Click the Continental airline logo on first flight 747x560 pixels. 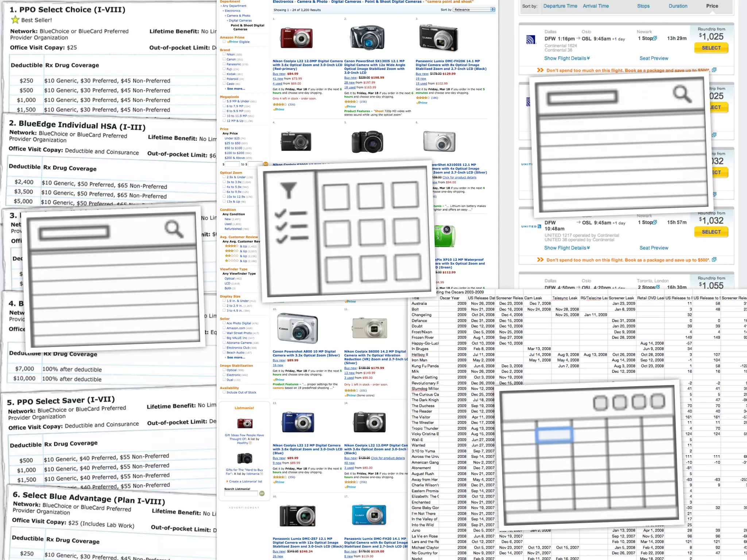[x=531, y=40]
